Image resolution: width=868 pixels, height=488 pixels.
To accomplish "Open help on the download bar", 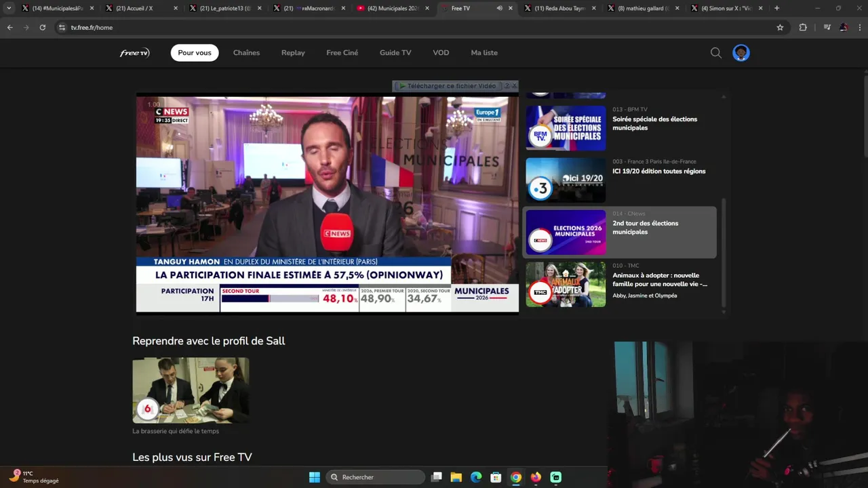I will (506, 86).
